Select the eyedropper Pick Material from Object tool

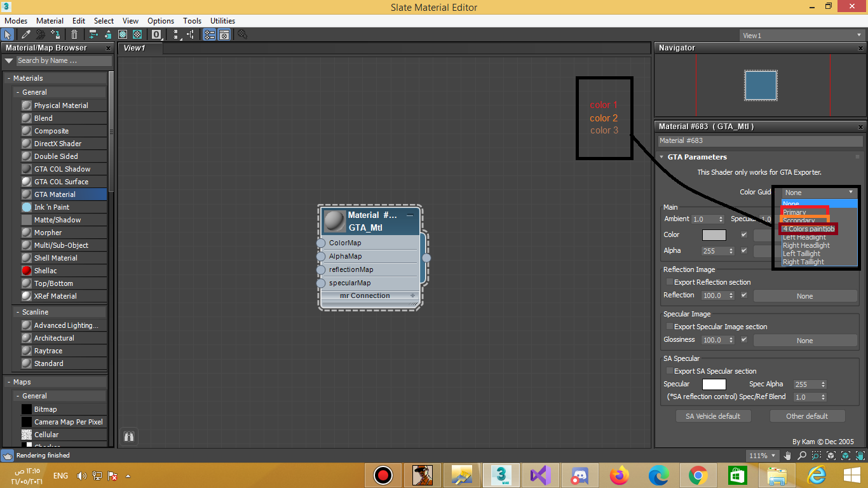coord(26,35)
